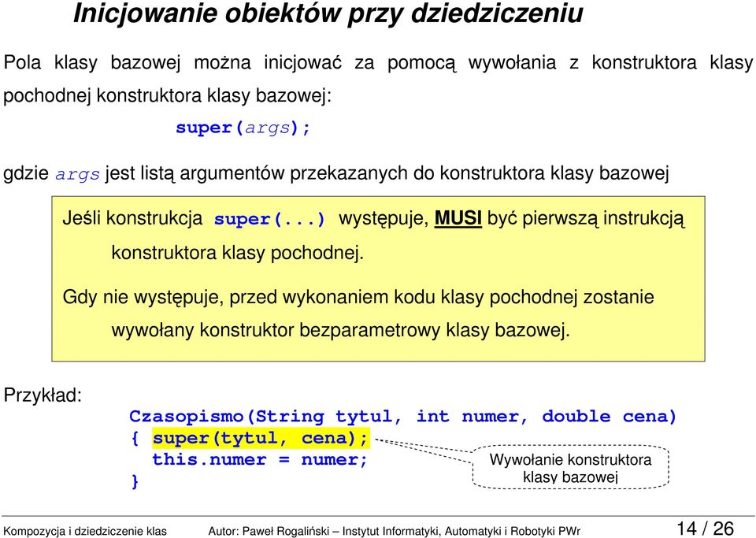Screen dimensions: 756x538
Task: Click the slide title 'Inicjowanie obiektów przy dziedziczeniu'
Action: 328,14
